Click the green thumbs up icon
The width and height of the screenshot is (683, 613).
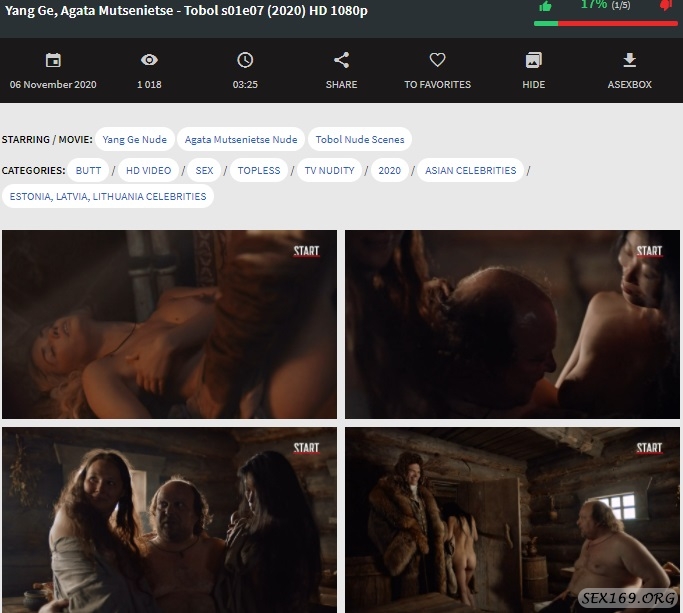point(545,6)
